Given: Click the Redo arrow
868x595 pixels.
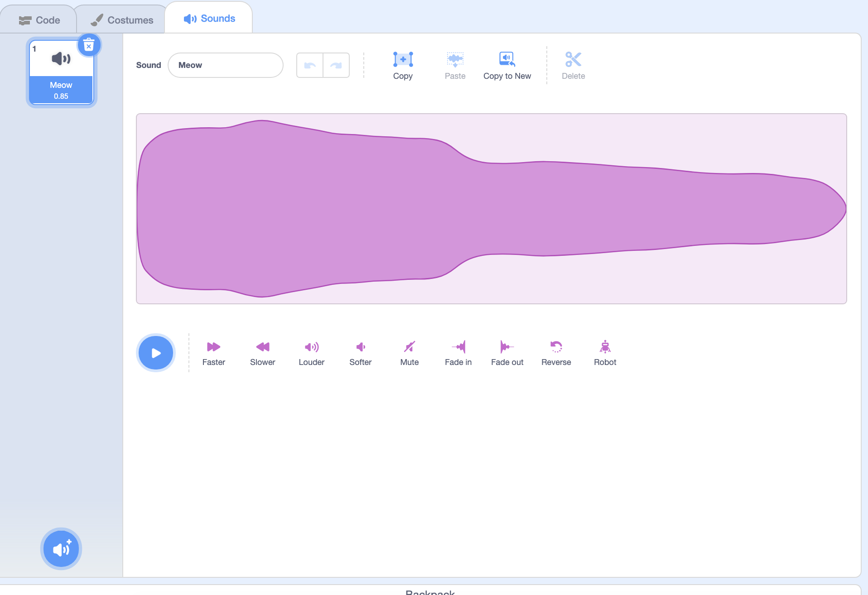Looking at the screenshot, I should click(x=336, y=65).
